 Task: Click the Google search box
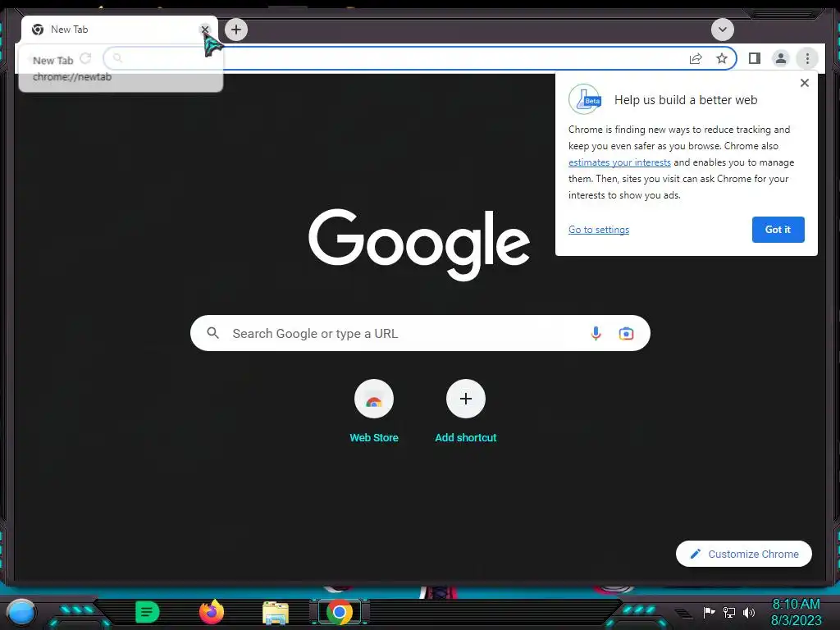pos(420,333)
